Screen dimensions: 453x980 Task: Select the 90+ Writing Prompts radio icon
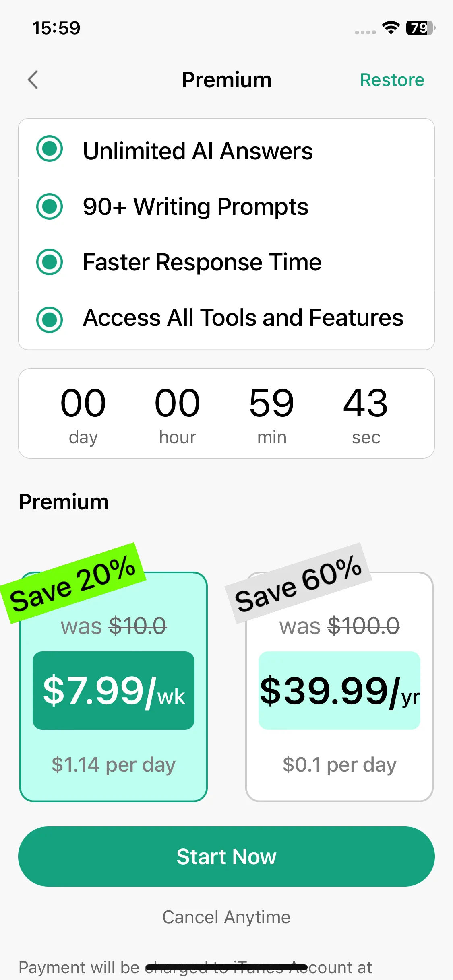pyautogui.click(x=50, y=206)
